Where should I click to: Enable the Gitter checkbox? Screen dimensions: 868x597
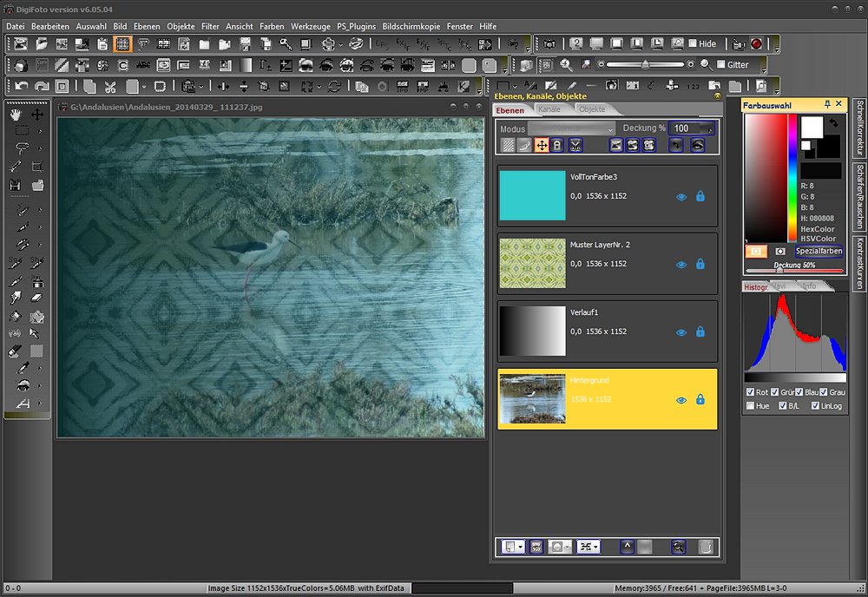(x=720, y=65)
